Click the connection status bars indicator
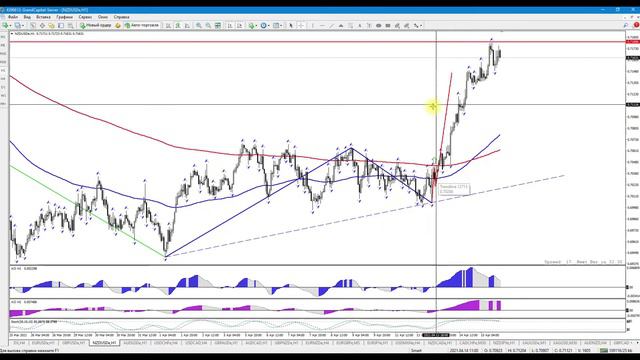Screen dimensions: 640x360 pos(603,350)
